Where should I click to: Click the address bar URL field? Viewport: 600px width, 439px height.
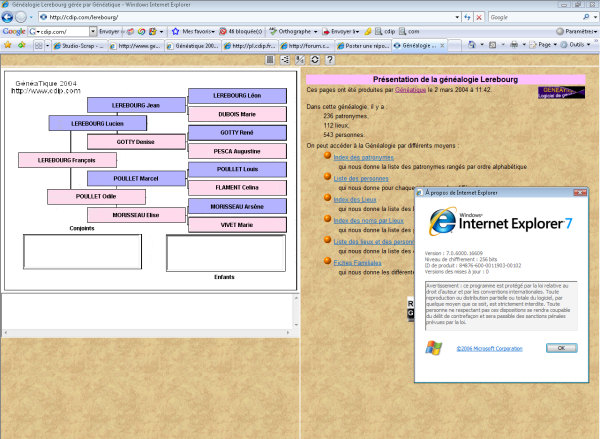(247, 17)
